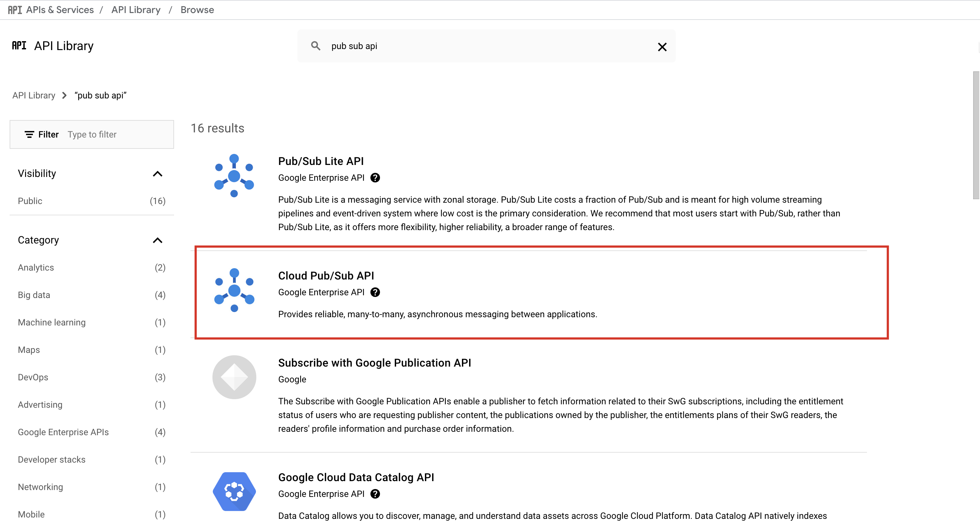980x524 pixels.
Task: Open Google Cloud Data Catalog API result
Action: coord(356,477)
